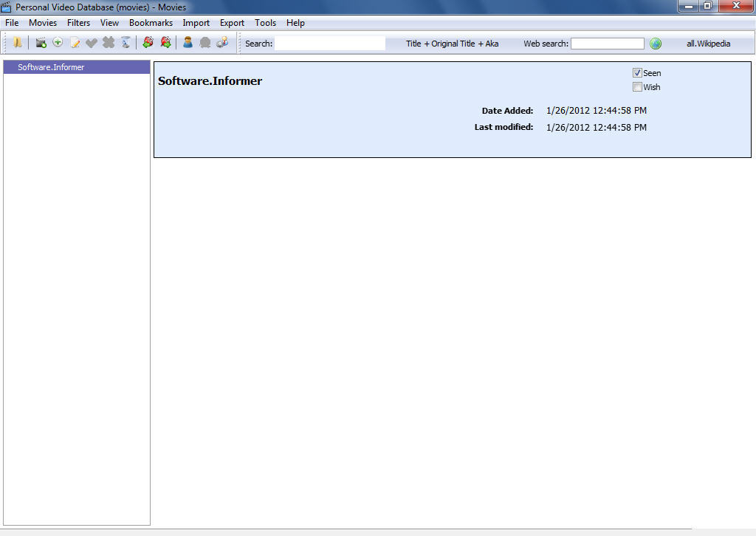Open the Tools menu
The height and width of the screenshot is (536, 756).
pos(265,22)
